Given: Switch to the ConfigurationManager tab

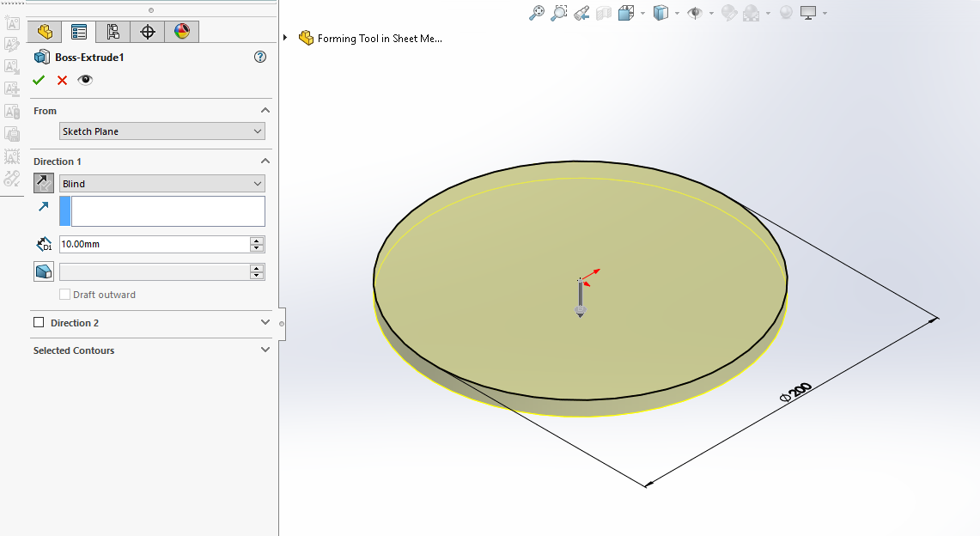Looking at the screenshot, I should pyautogui.click(x=113, y=32).
